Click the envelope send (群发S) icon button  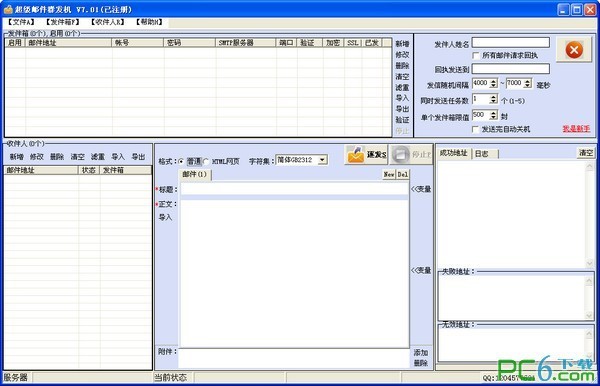click(366, 155)
